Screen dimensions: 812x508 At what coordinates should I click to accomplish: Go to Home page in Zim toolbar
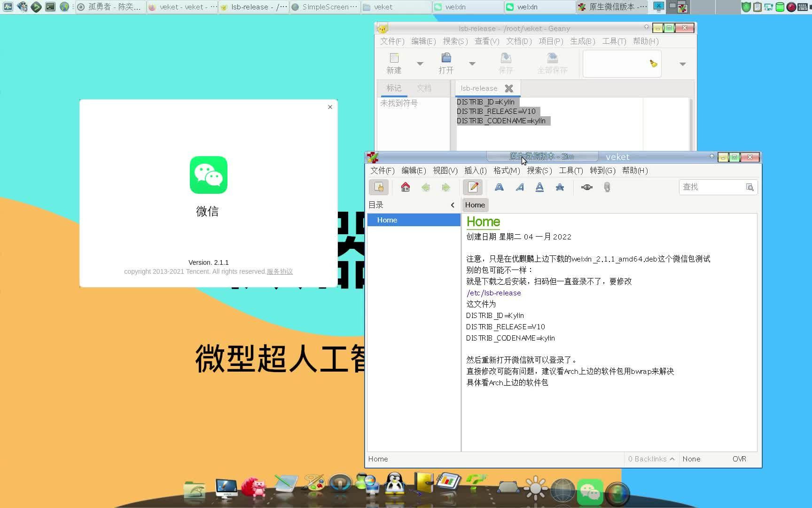point(406,187)
